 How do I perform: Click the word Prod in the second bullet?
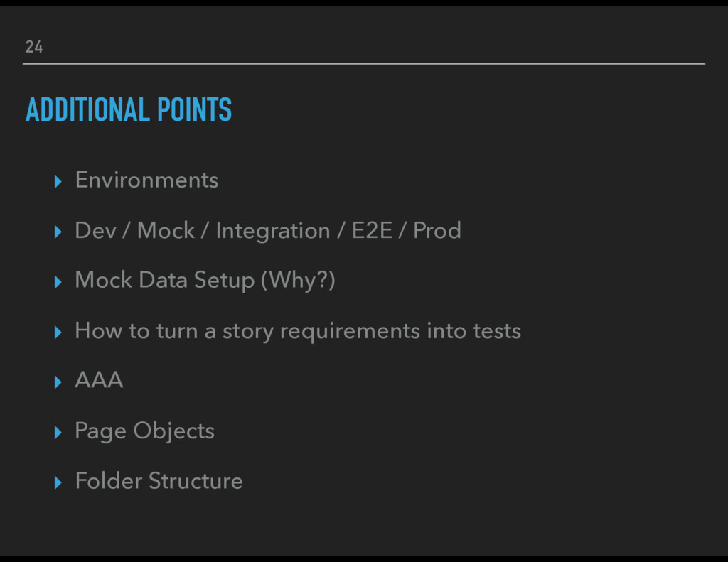tap(437, 230)
